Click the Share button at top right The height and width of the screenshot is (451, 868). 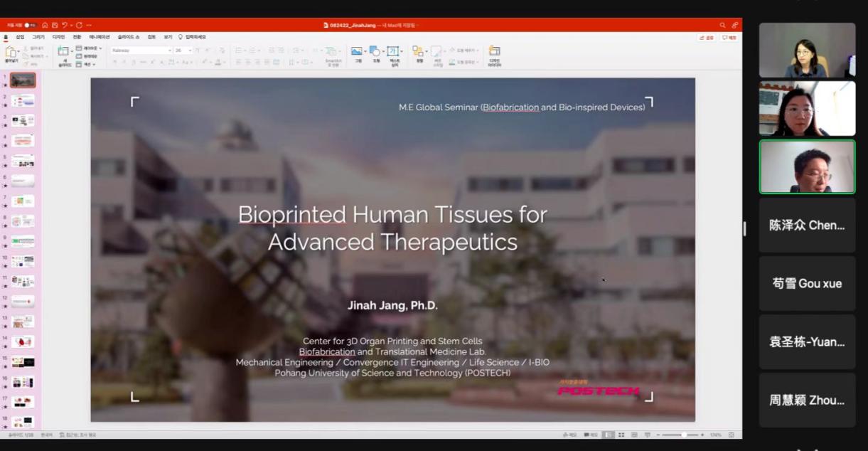click(x=707, y=38)
